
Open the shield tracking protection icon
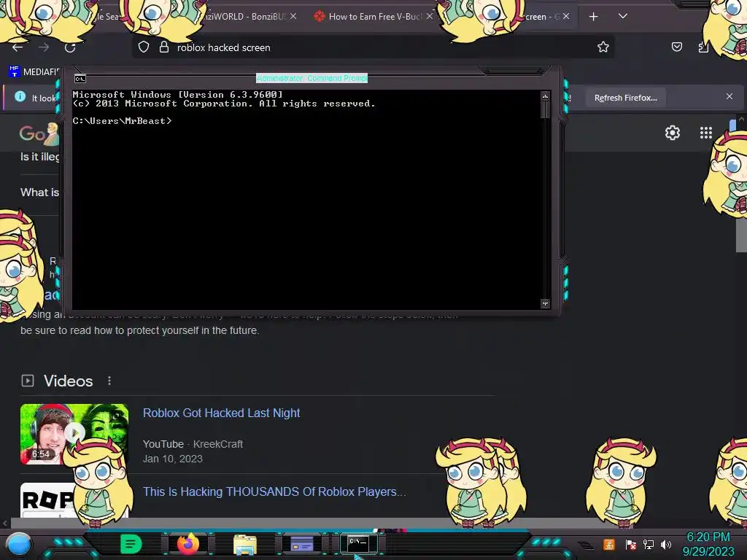tap(144, 47)
